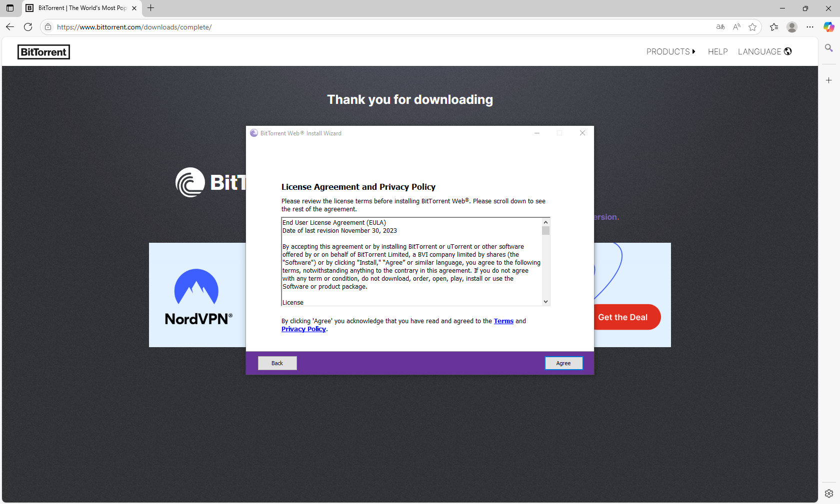Open the Privacy Policy link
Viewport: 840px width, 504px height.
pos(303,329)
